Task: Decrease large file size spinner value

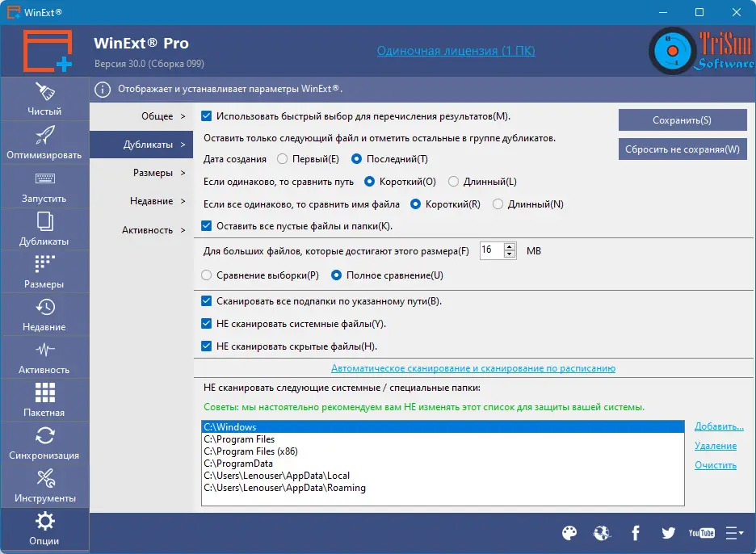Action: [510, 254]
